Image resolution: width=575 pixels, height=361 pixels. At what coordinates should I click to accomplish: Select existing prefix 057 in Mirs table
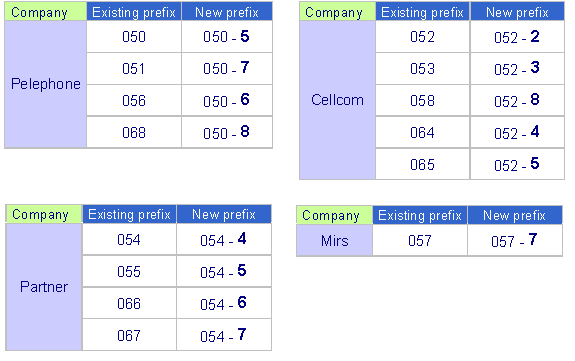point(420,240)
